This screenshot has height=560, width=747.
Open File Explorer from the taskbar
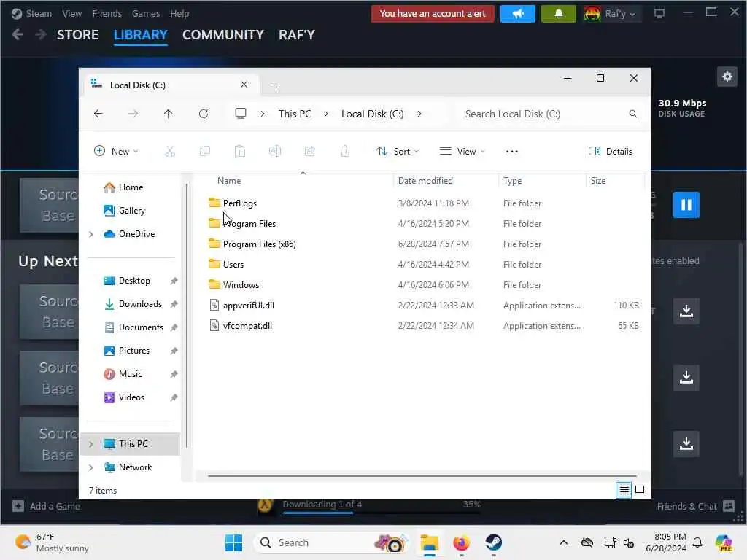(429, 542)
